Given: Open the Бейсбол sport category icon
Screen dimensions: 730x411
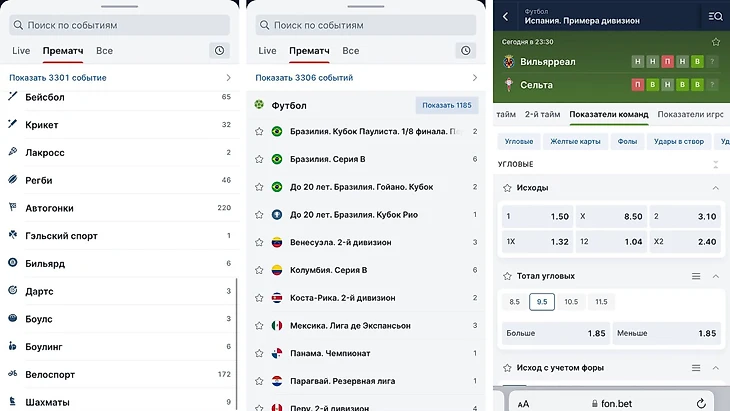Looking at the screenshot, I should (x=12, y=97).
